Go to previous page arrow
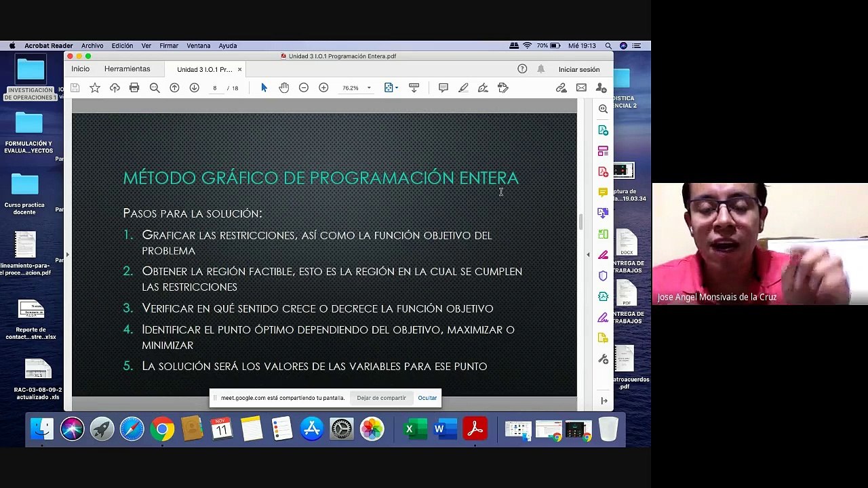 tap(174, 88)
